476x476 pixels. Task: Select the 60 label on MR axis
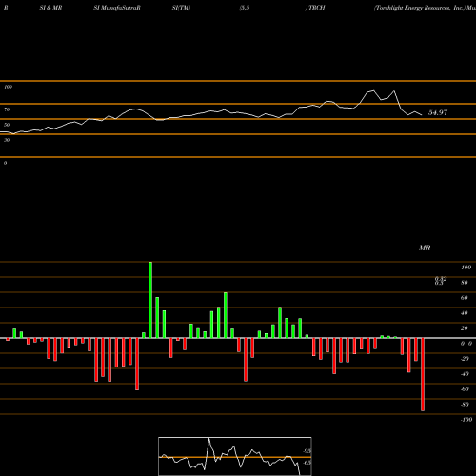[x=464, y=298]
